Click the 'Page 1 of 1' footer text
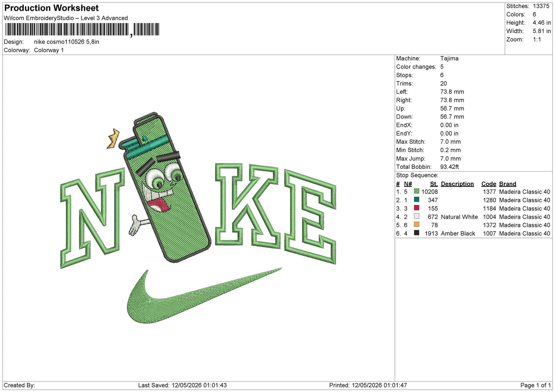 pyautogui.click(x=535, y=385)
